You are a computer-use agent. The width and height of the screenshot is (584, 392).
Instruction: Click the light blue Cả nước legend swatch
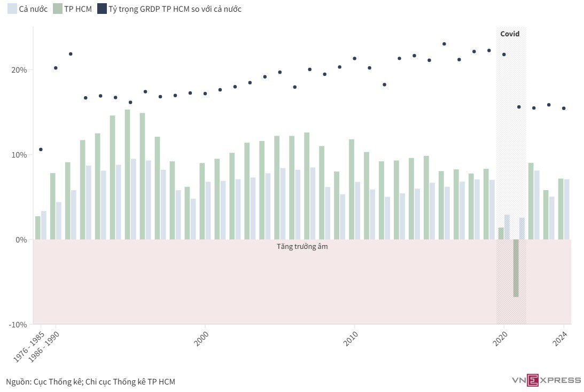coord(11,9)
